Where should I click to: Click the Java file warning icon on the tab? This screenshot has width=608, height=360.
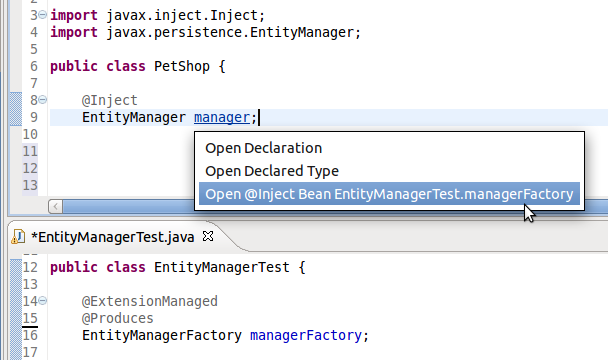(x=18, y=237)
